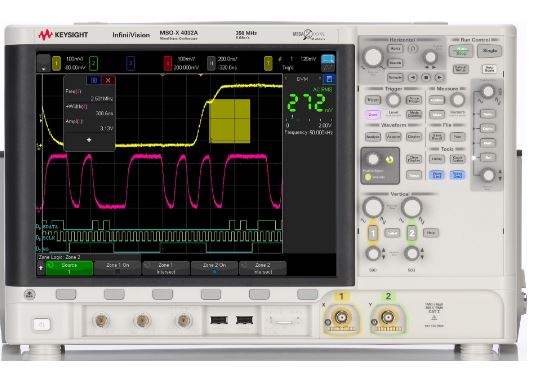This screenshot has height=379, width=538.
Task: Push the Default Setup key
Action: click(x=460, y=69)
